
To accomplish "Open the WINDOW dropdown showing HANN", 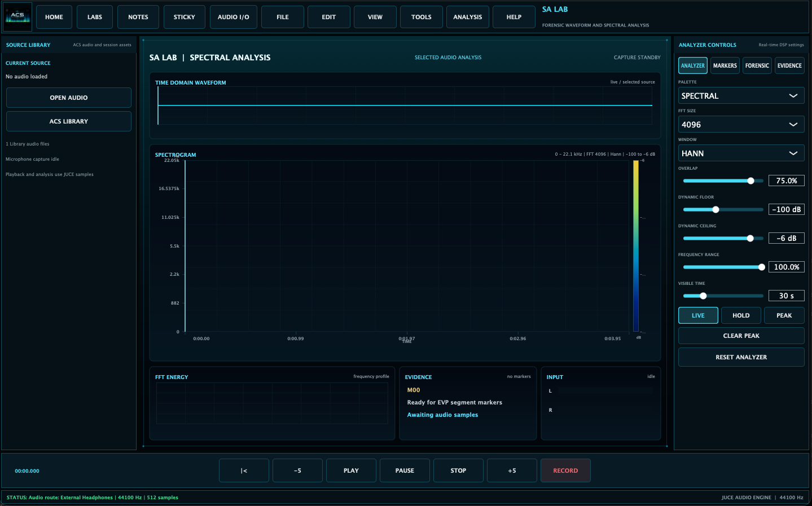I will click(741, 153).
